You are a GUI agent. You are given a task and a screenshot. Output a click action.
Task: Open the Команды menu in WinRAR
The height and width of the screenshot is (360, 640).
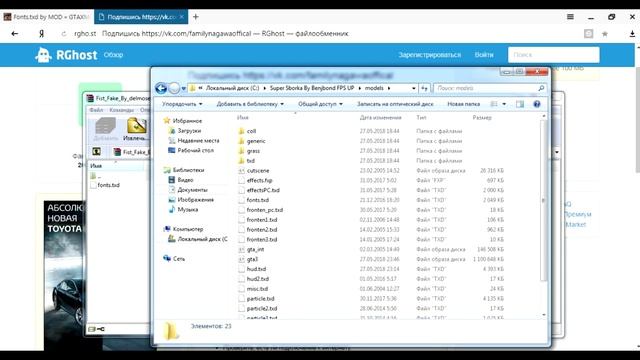click(x=122, y=110)
